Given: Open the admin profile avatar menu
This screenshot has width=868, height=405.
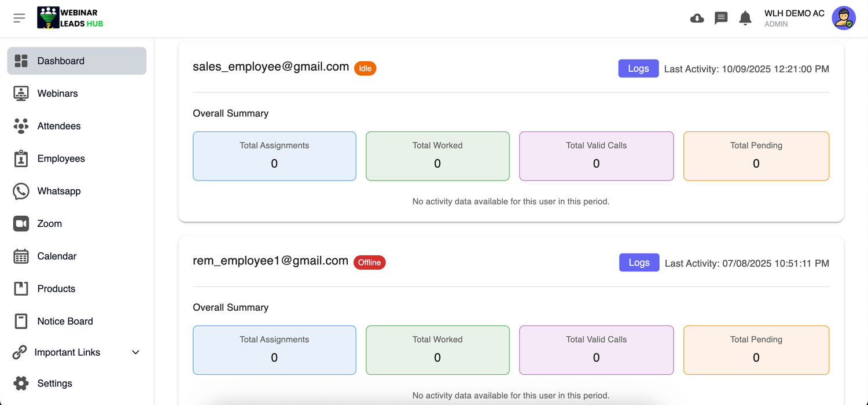Looking at the screenshot, I should pyautogui.click(x=844, y=17).
